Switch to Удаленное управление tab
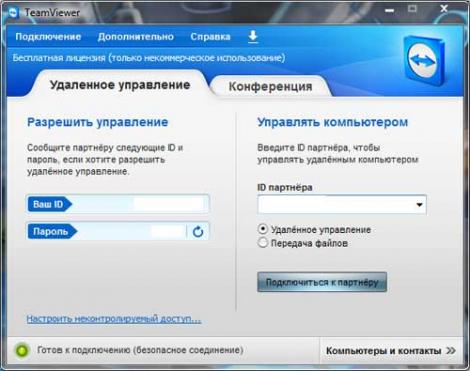The width and height of the screenshot is (470, 371). tap(120, 85)
